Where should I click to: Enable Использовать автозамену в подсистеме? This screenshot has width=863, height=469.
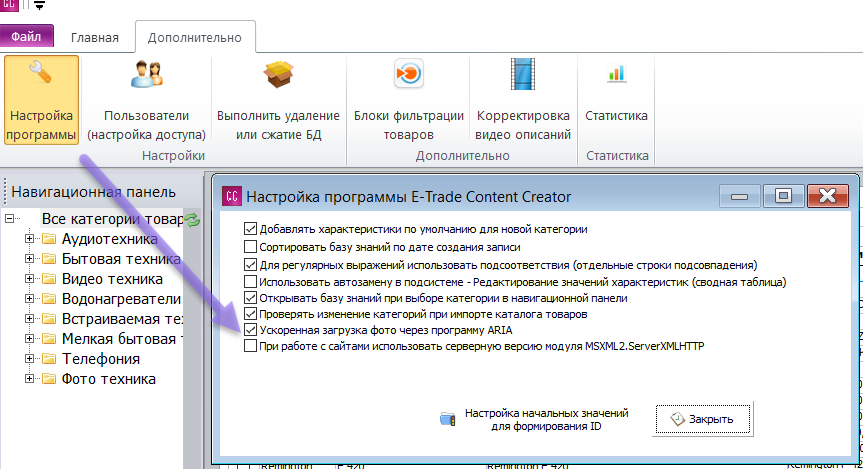tap(250, 282)
